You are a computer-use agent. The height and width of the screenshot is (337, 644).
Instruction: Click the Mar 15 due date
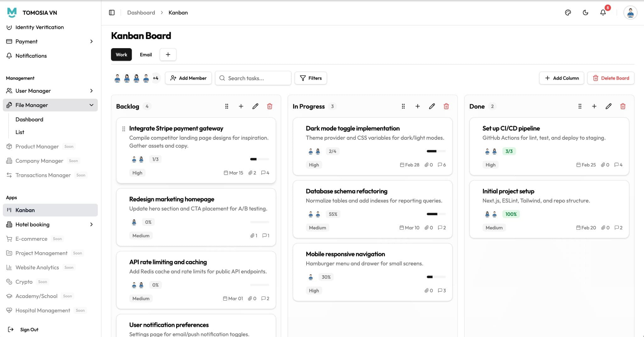coord(233,173)
